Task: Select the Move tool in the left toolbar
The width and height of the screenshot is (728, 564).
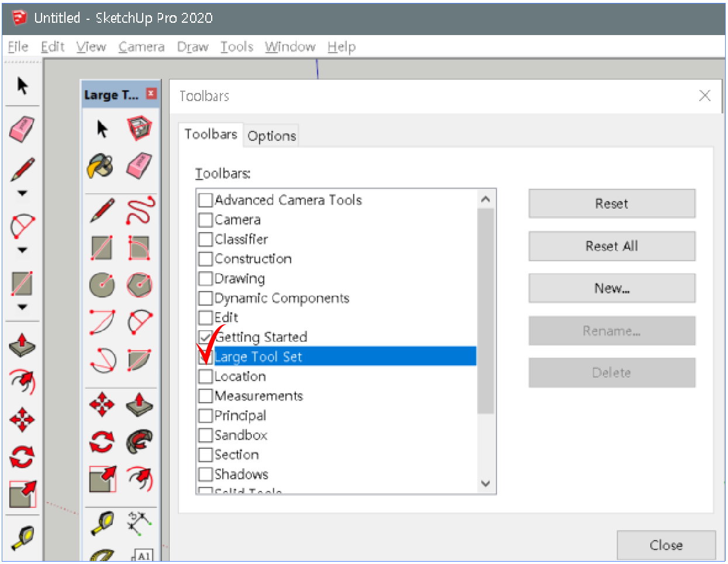Action: coord(22,420)
